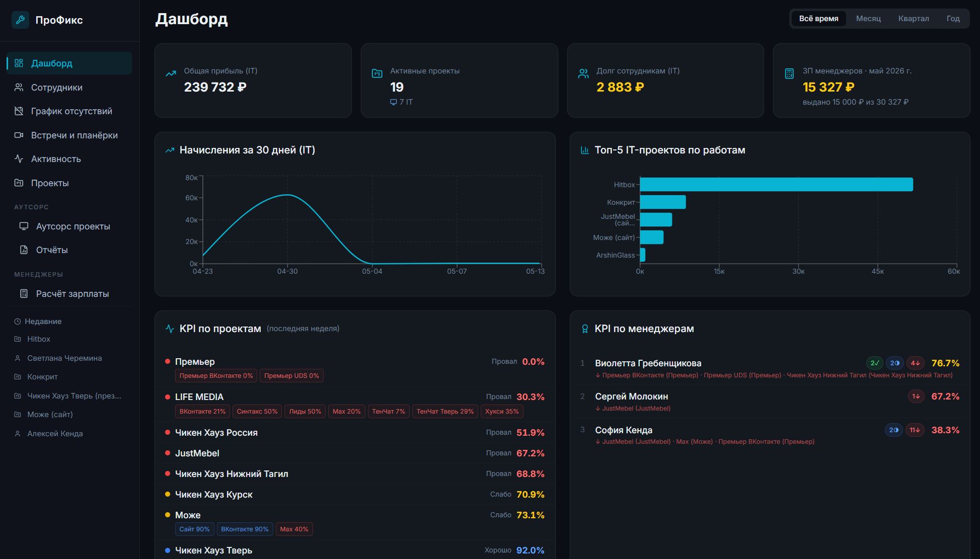Open Встречи и планёрки section
This screenshot has height=559, width=980.
tap(69, 135)
